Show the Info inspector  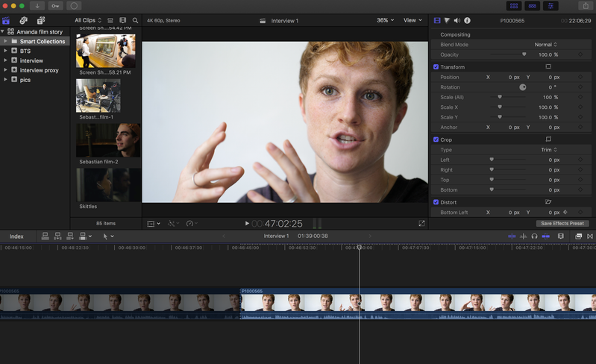(x=467, y=21)
